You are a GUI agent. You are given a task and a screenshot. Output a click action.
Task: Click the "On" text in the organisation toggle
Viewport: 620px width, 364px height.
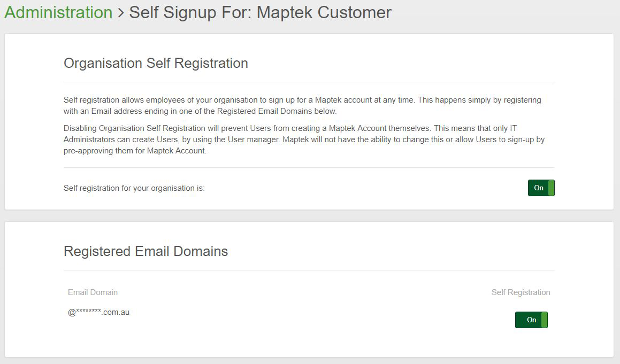[x=538, y=188]
